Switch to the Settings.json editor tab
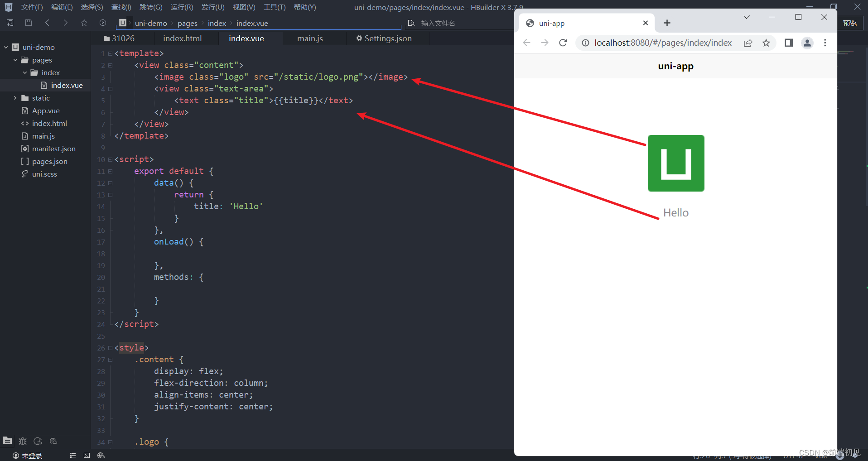The image size is (868, 461). pyautogui.click(x=384, y=38)
